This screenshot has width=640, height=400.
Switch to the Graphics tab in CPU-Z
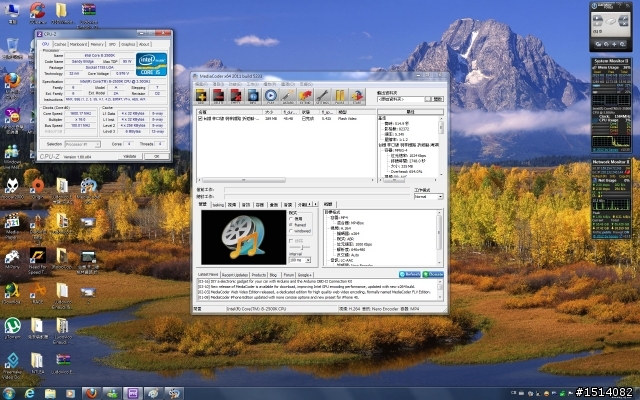[128, 44]
